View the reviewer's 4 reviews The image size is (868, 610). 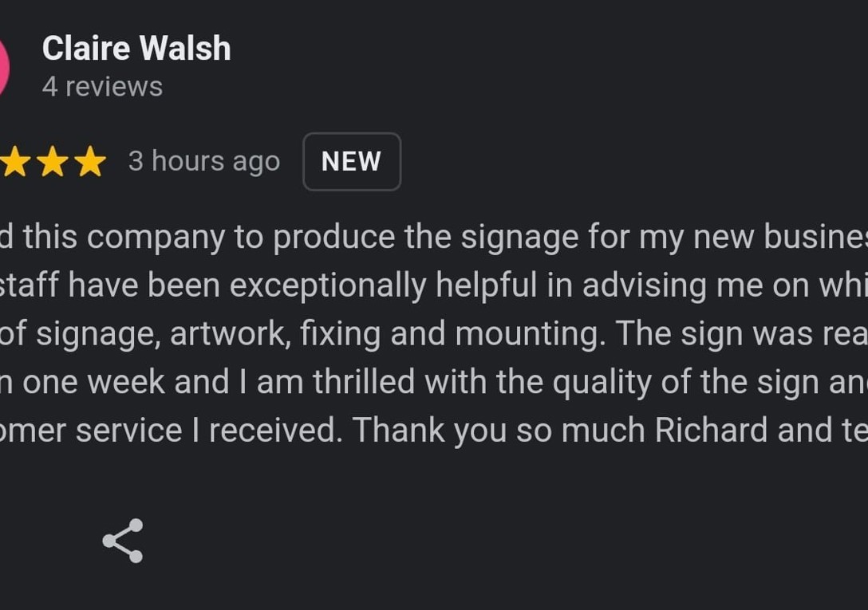tap(102, 86)
